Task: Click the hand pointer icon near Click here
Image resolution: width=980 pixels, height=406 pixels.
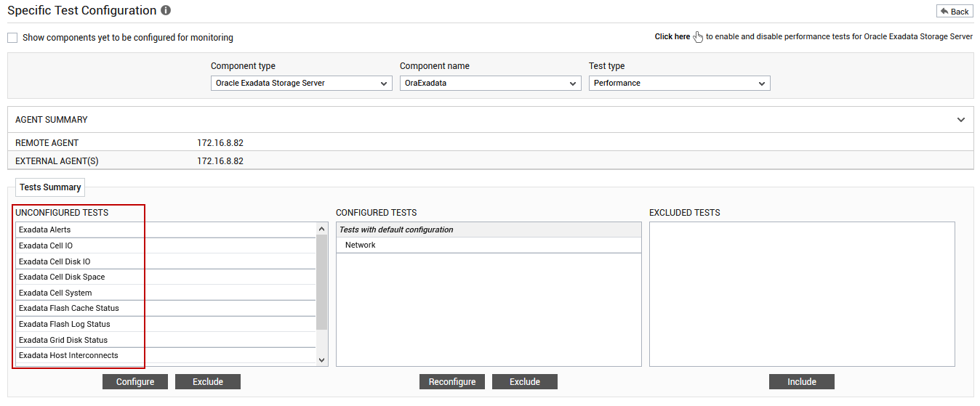Action: point(699,37)
